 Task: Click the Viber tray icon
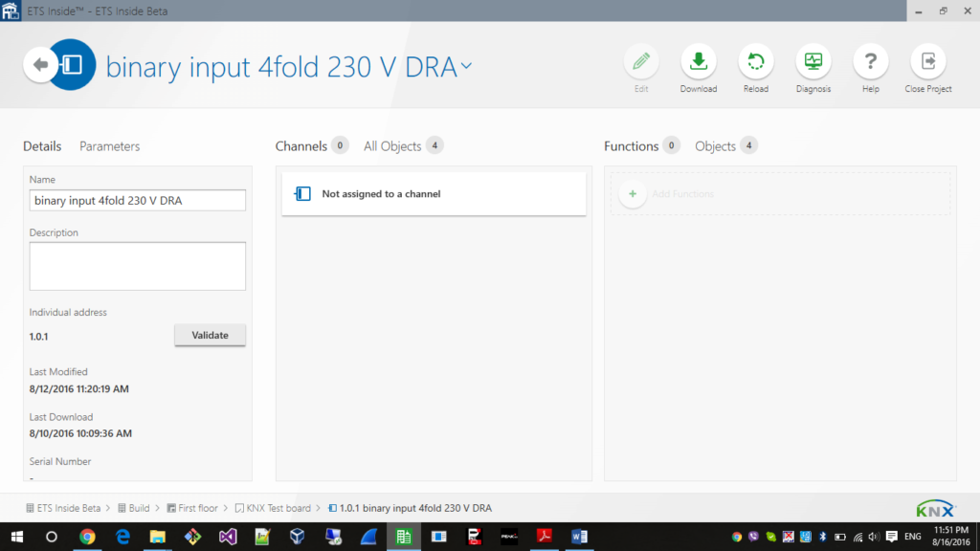(x=753, y=537)
